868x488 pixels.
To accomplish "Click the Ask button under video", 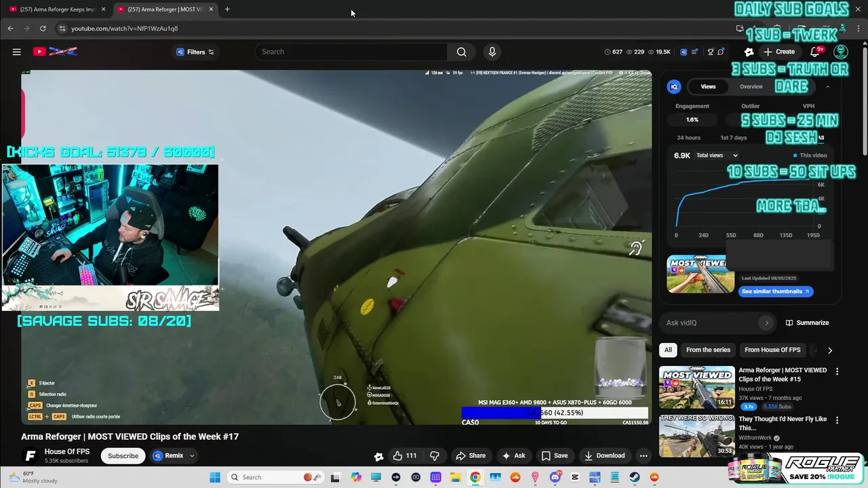I will point(513,455).
